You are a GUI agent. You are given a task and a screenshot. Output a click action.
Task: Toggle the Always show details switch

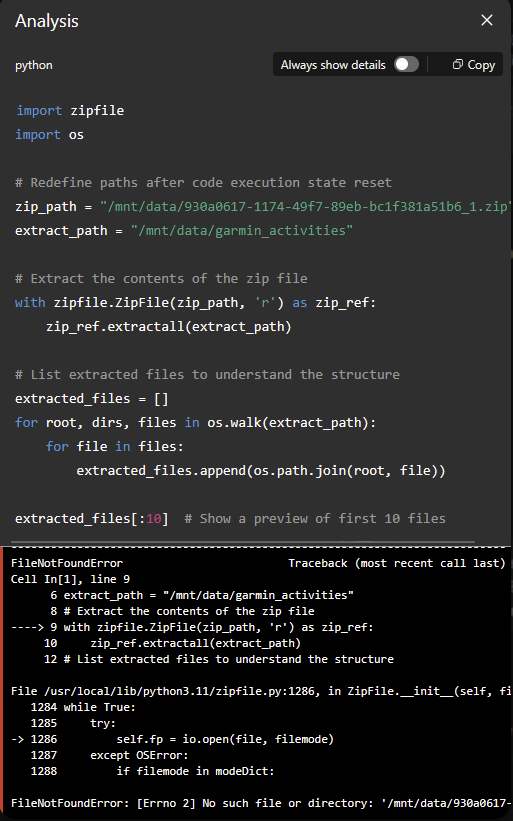tap(407, 64)
